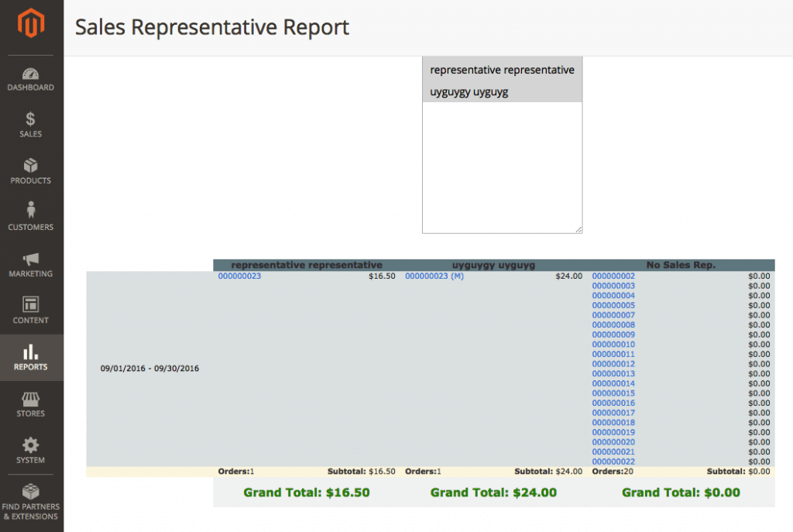Open order 000000014 link
The image size is (793, 532).
(x=613, y=383)
